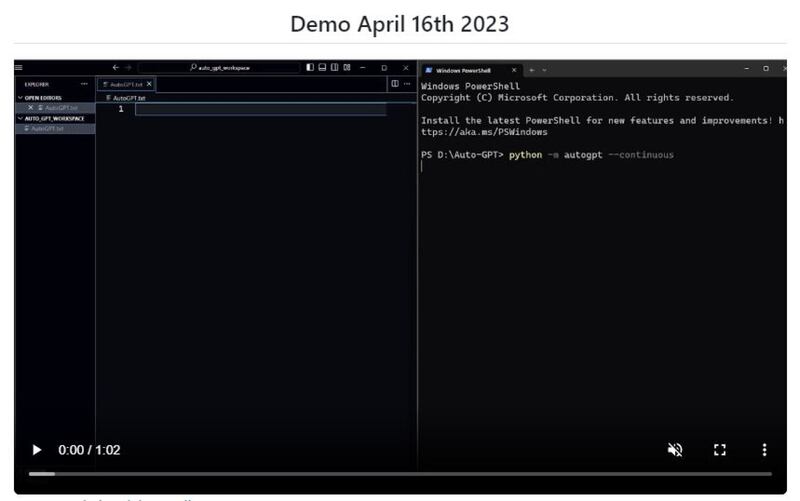
Task: Click the video progress bar
Action: coord(400,474)
